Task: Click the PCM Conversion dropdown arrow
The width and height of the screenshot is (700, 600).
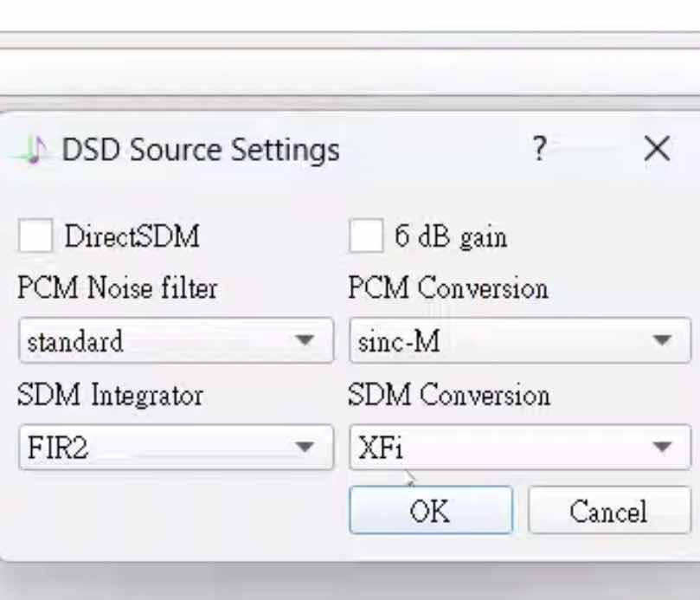Action: pyautogui.click(x=662, y=340)
